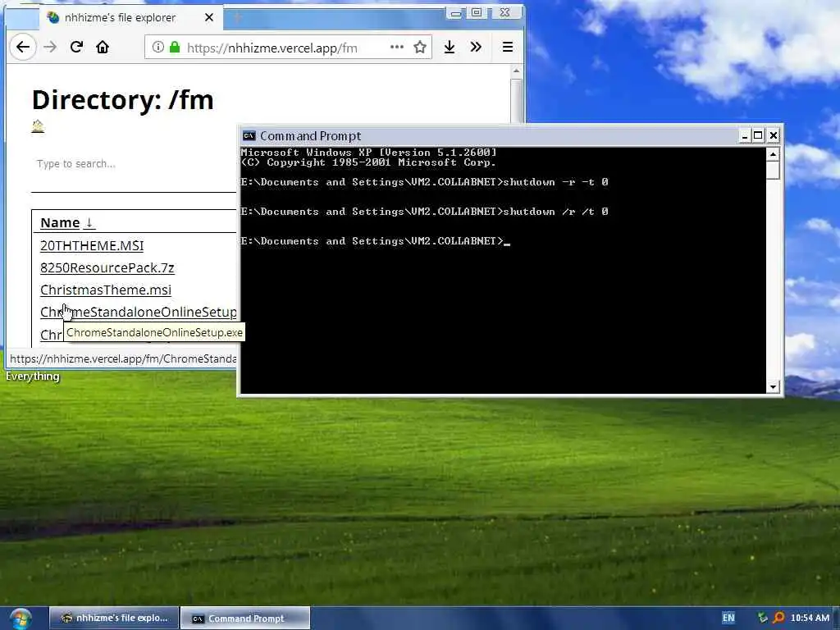The height and width of the screenshot is (630, 840).
Task: Click the green padlock security icon
Action: 175,47
